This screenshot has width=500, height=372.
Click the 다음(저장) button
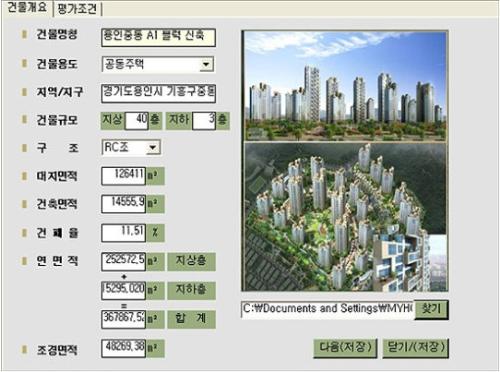(x=345, y=348)
